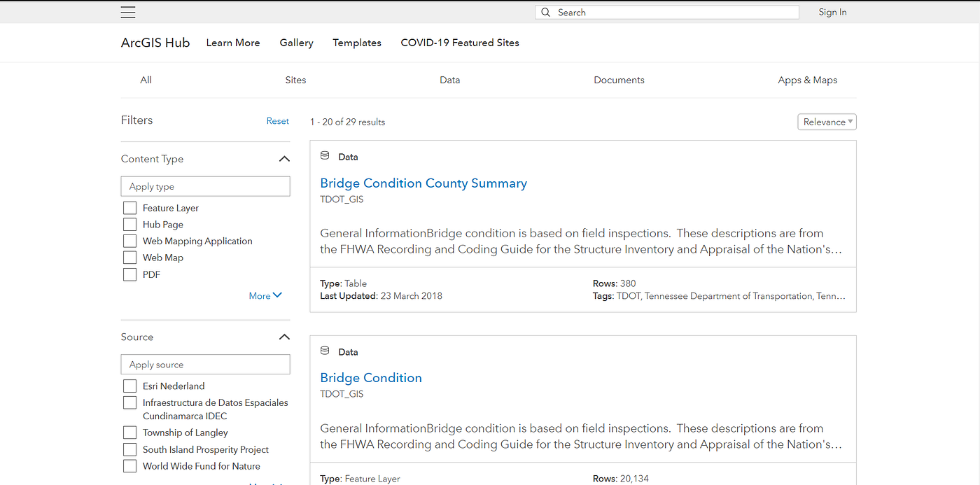The width and height of the screenshot is (980, 485).
Task: Select the PDF content type checkbox
Action: pos(129,274)
